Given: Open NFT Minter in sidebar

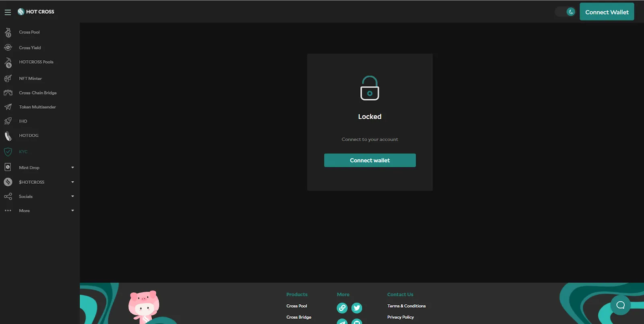Looking at the screenshot, I should pyautogui.click(x=30, y=78).
